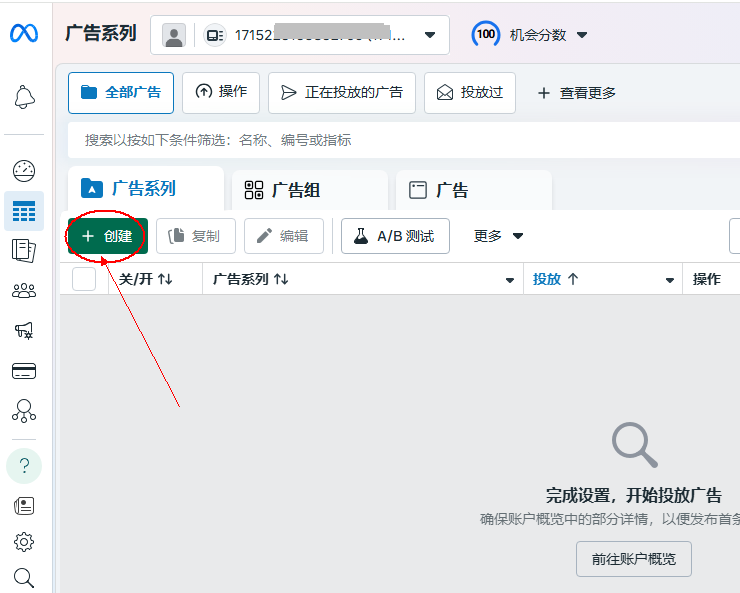The image size is (740, 593).
Task: Select the campaigns table grid icon
Action: coord(24,211)
